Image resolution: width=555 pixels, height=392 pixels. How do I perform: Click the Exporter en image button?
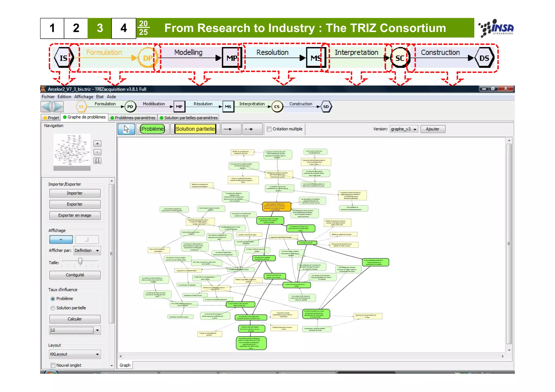coord(75,215)
